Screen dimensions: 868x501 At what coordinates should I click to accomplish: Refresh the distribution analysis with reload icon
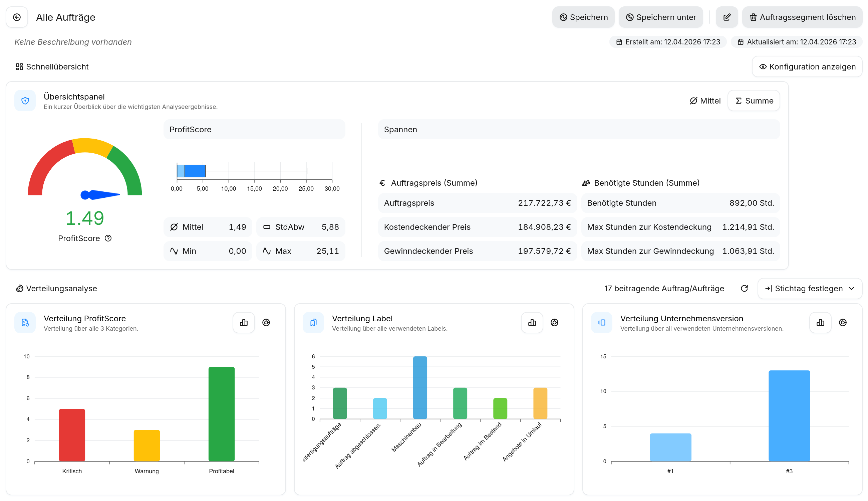[x=744, y=288]
